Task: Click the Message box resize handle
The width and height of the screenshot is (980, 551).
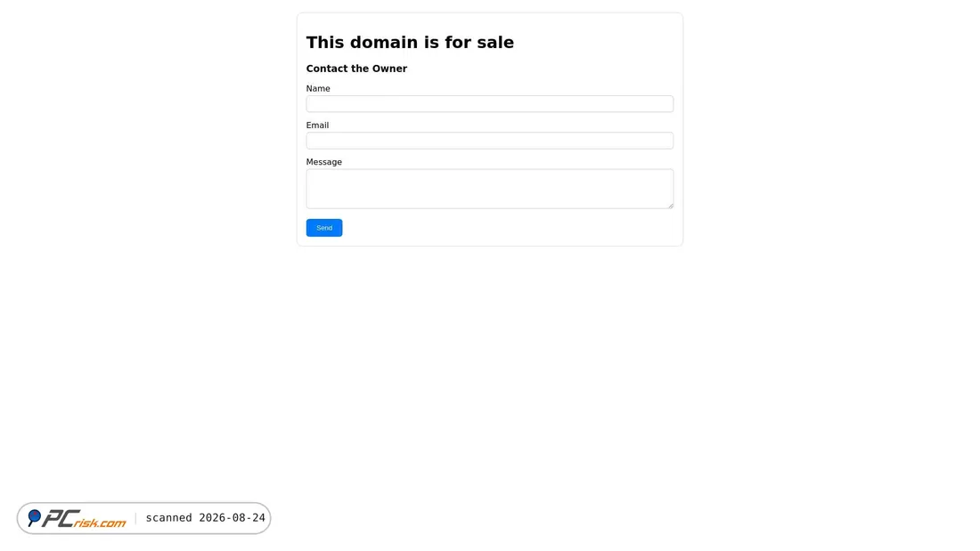Action: click(670, 205)
